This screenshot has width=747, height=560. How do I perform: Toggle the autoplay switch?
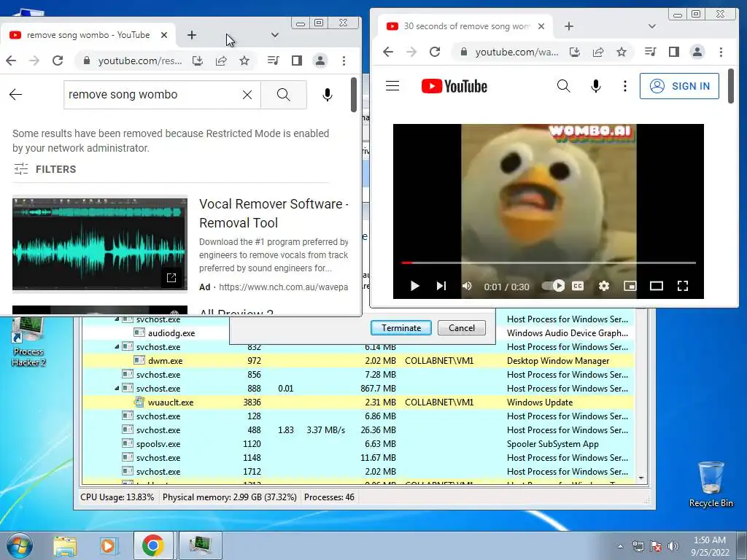(553, 286)
